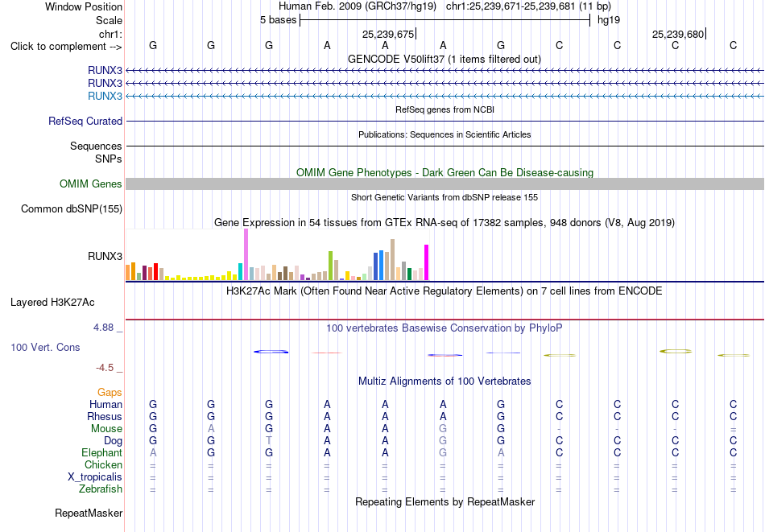The width and height of the screenshot is (765, 532).
Task: Click the Sequences track label
Action: pos(96,146)
